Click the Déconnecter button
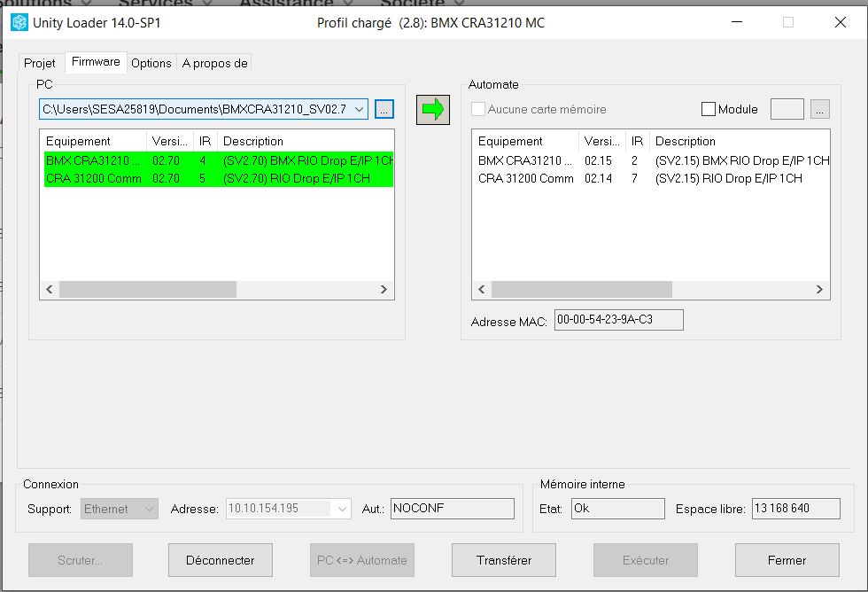Screen dimensions: 868x592 coord(221,560)
